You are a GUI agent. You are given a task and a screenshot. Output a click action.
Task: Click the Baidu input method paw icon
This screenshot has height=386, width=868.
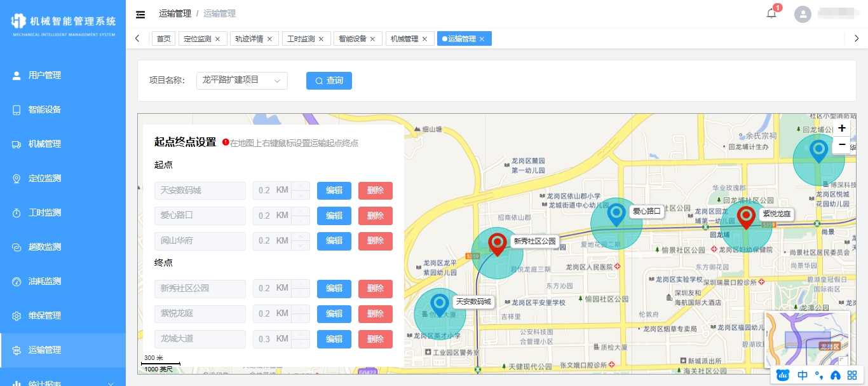pyautogui.click(x=783, y=375)
